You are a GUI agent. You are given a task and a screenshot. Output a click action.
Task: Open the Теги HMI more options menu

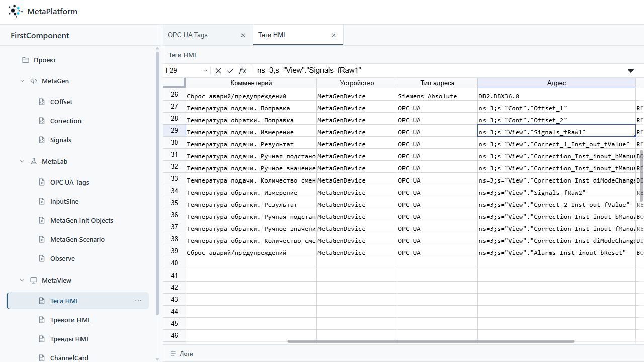[x=138, y=301]
